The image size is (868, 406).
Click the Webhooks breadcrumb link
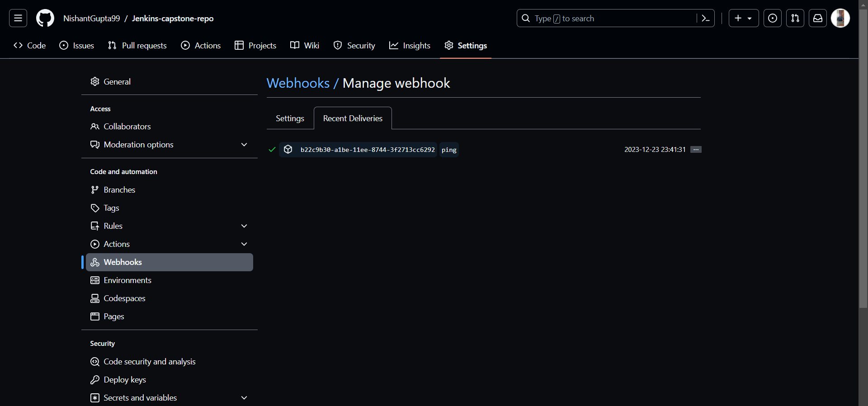[x=298, y=83]
